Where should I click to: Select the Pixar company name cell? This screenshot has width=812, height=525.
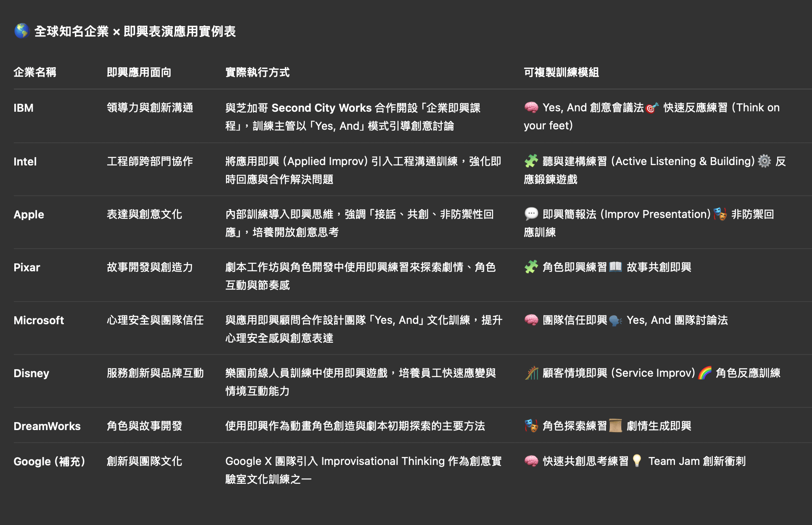pyautogui.click(x=27, y=267)
